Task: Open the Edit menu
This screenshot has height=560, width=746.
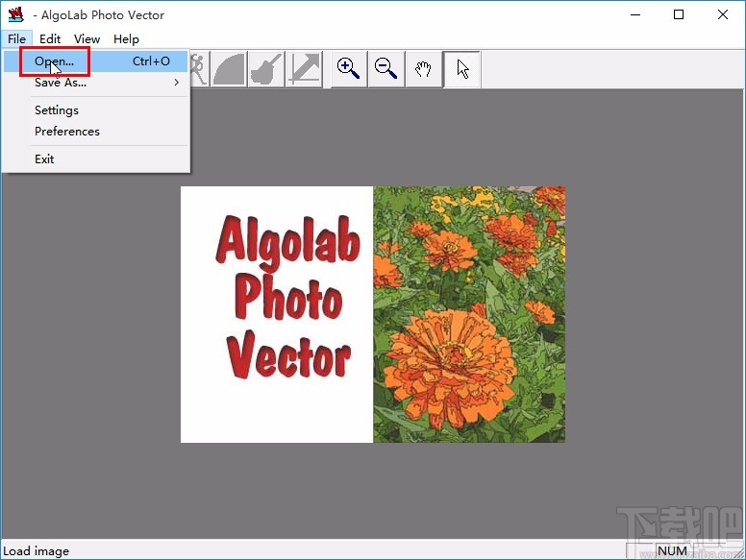Action: [x=50, y=39]
